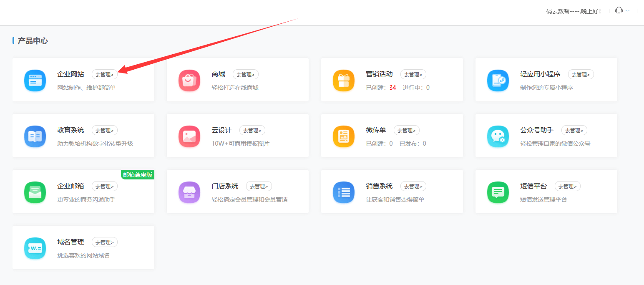Click the 企业网站 blue website icon
This screenshot has width=644, height=285.
click(x=35, y=81)
